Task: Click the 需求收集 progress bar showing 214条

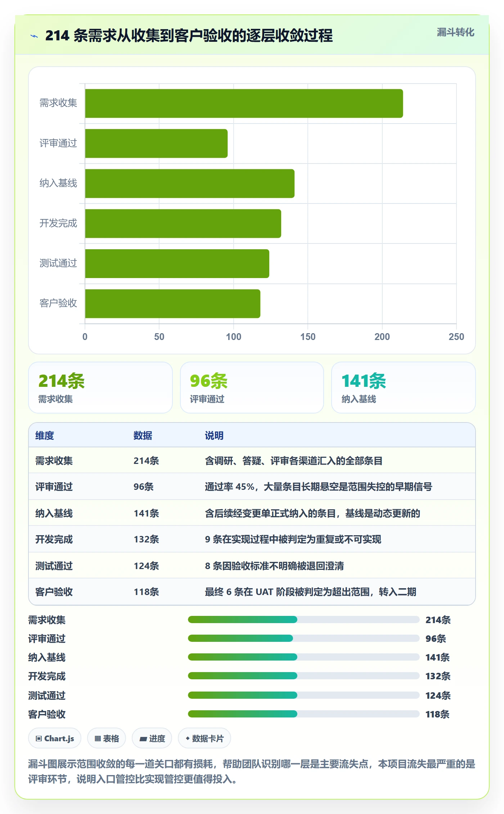Action: tap(304, 620)
